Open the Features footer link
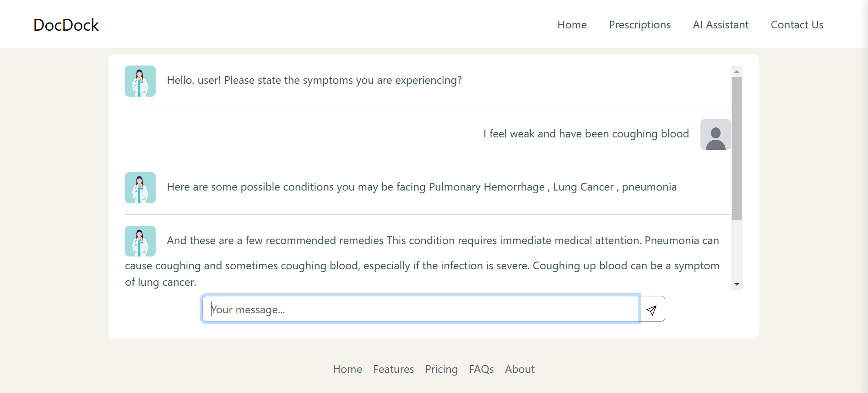 [x=394, y=369]
